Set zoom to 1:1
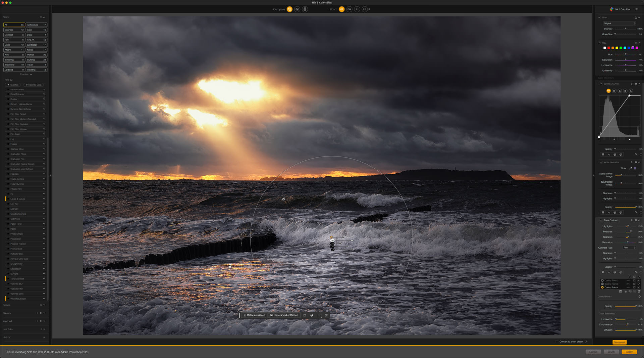 point(357,9)
